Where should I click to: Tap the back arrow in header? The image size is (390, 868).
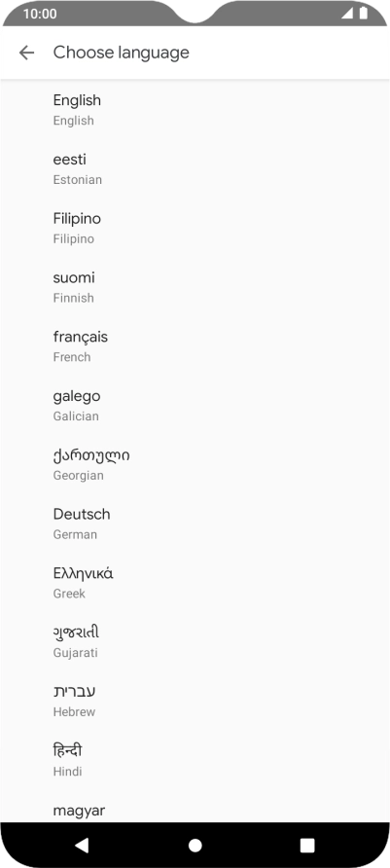26,53
